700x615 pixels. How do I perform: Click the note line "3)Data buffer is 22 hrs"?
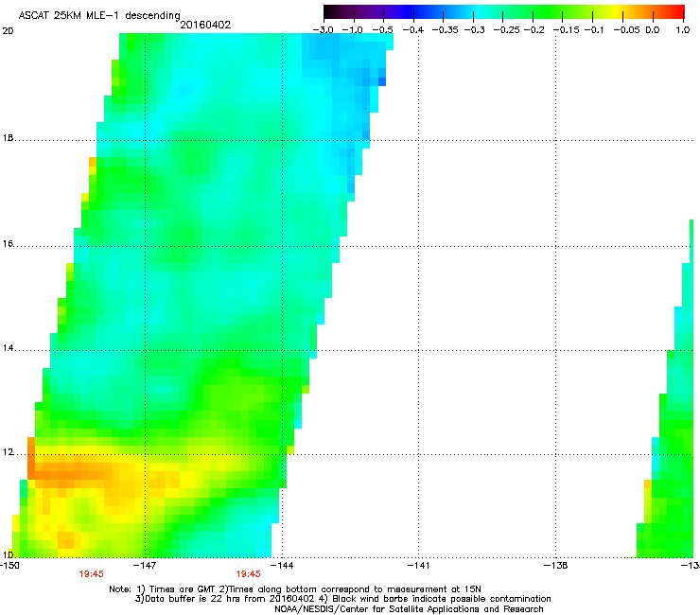click(x=342, y=599)
